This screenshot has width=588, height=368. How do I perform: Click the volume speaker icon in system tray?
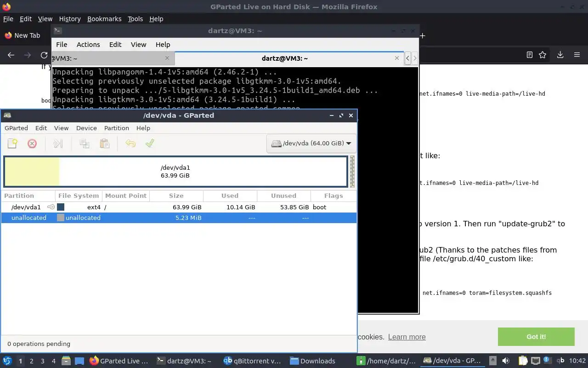coord(506,361)
